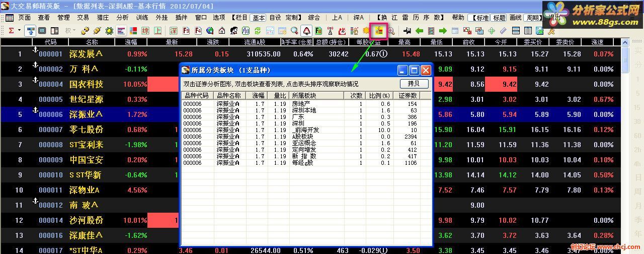
Task: Switch to the 深A market list
Action: point(358,17)
